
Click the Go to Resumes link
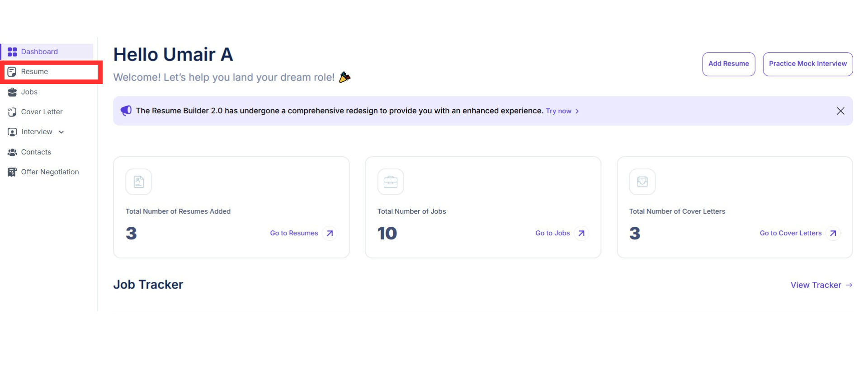pyautogui.click(x=294, y=234)
